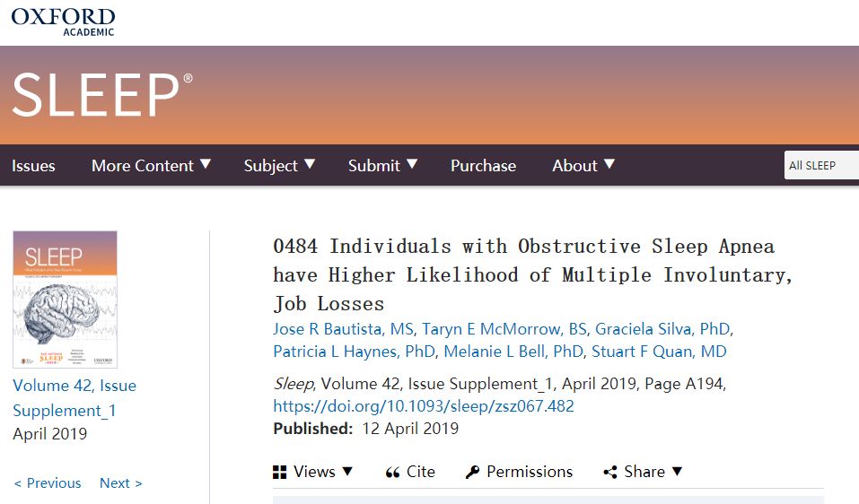Click the April 2019 text under the cover

pos(50,434)
